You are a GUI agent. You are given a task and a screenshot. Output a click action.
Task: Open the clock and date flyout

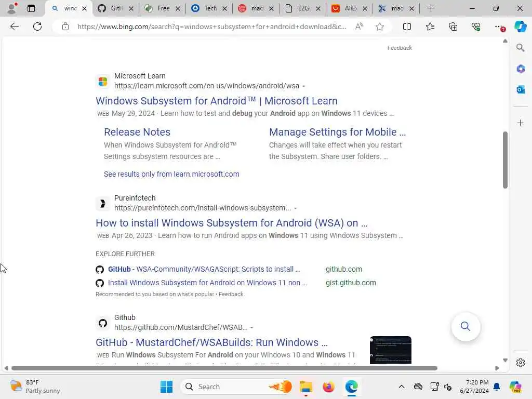(x=474, y=387)
